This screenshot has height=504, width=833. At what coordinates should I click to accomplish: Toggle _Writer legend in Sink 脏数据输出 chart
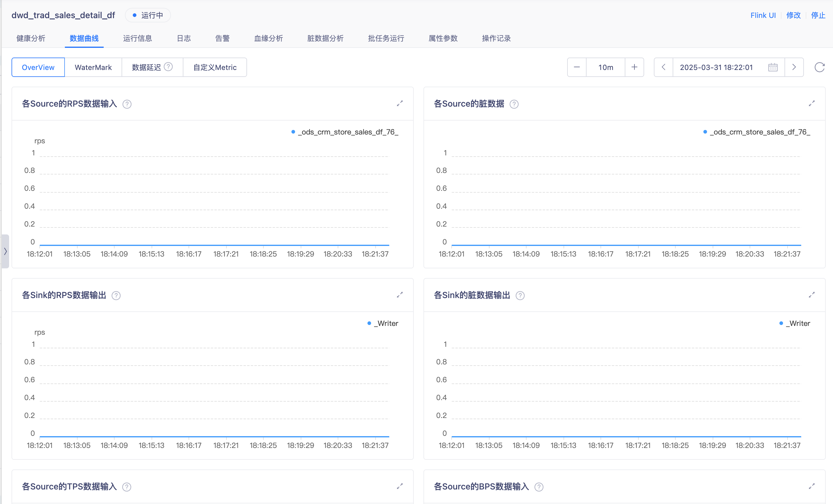pyautogui.click(x=795, y=323)
